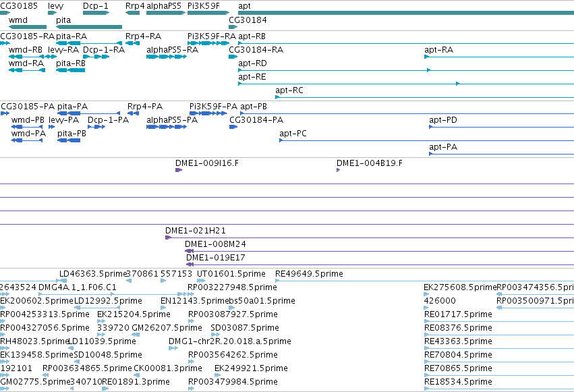Click the RE49649.5prime EST label
Viewport: 574px width, 392px height.
pos(309,274)
